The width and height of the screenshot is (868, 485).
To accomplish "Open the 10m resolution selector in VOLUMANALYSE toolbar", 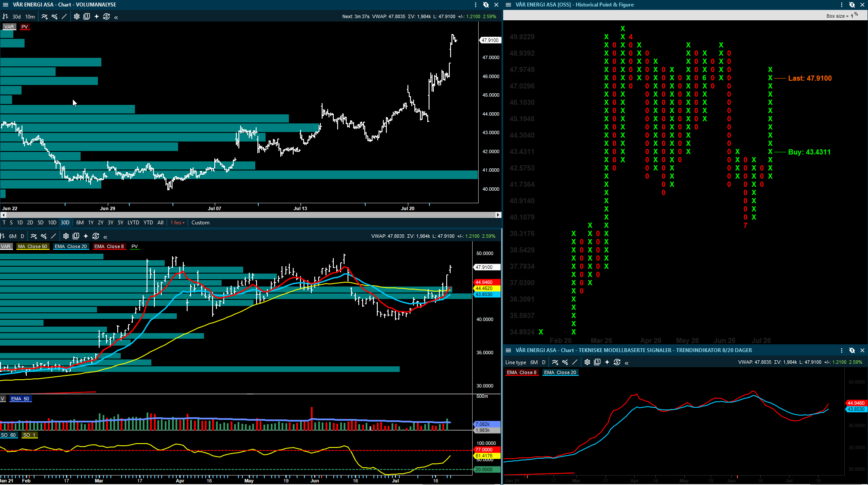I will (x=30, y=17).
